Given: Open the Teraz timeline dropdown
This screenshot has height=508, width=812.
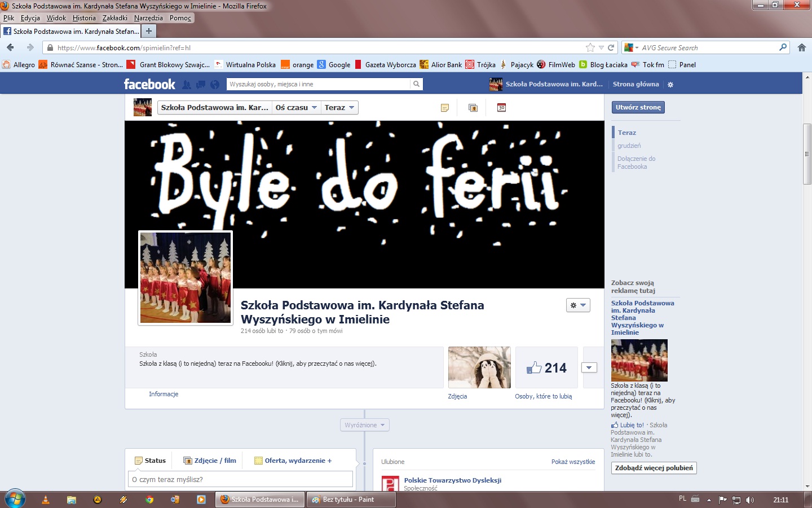Looking at the screenshot, I should coord(339,108).
